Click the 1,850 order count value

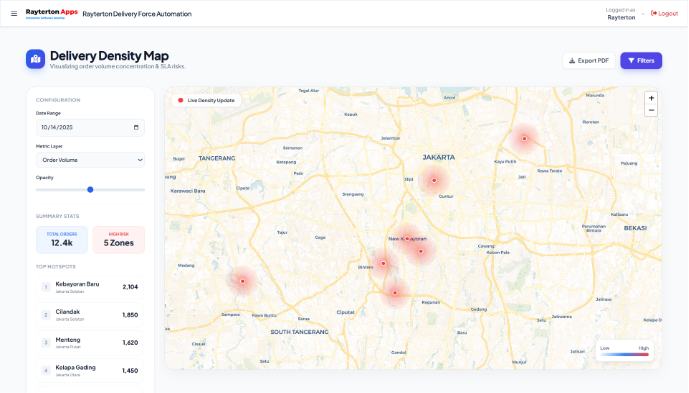pos(130,315)
